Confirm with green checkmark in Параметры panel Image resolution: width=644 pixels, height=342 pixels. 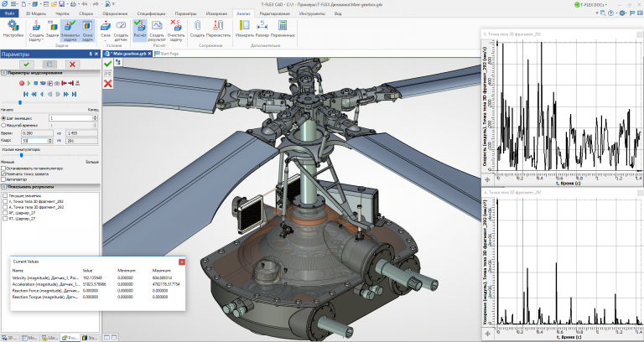coord(27,64)
